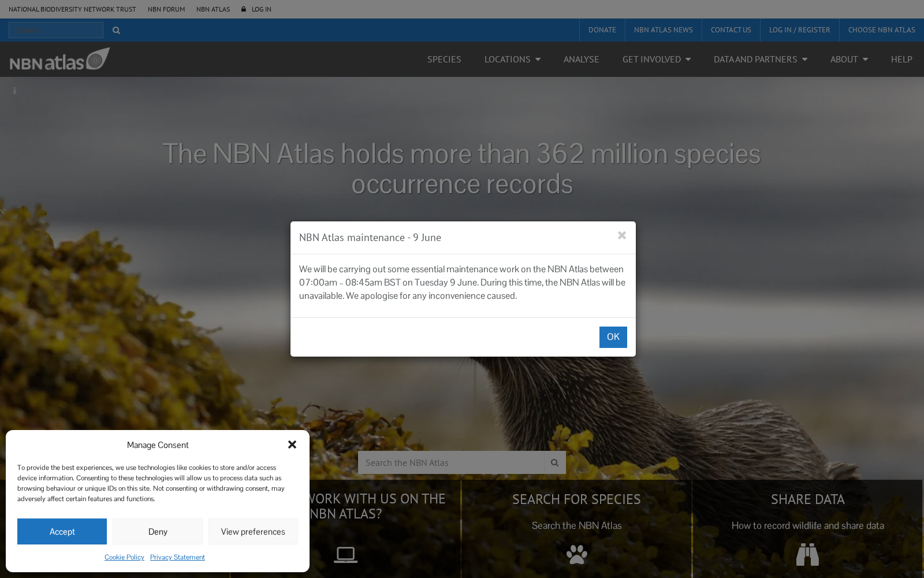Open the SPECIES menu item

click(444, 59)
